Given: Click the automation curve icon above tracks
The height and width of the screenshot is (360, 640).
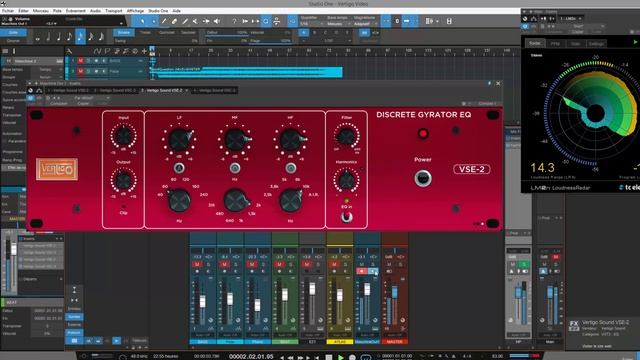Looking at the screenshot, I should (97, 51).
